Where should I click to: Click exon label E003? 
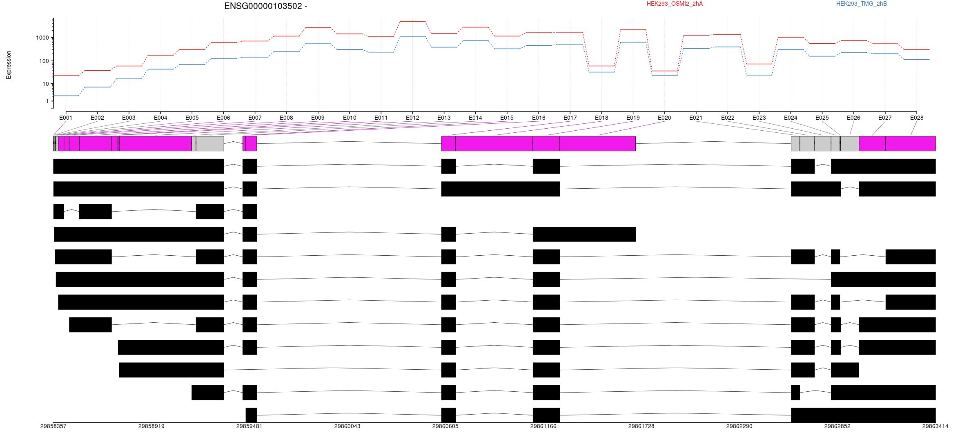point(129,118)
